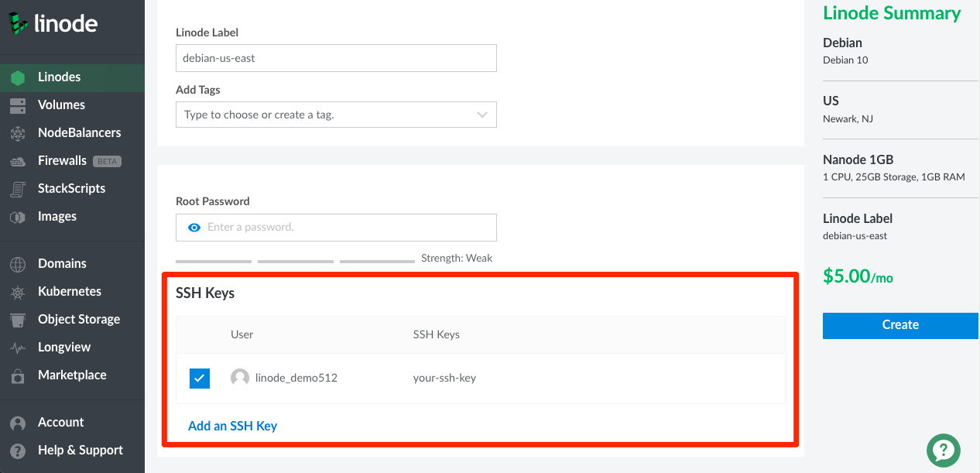
Task: Open the Domains menu item
Action: 62,264
